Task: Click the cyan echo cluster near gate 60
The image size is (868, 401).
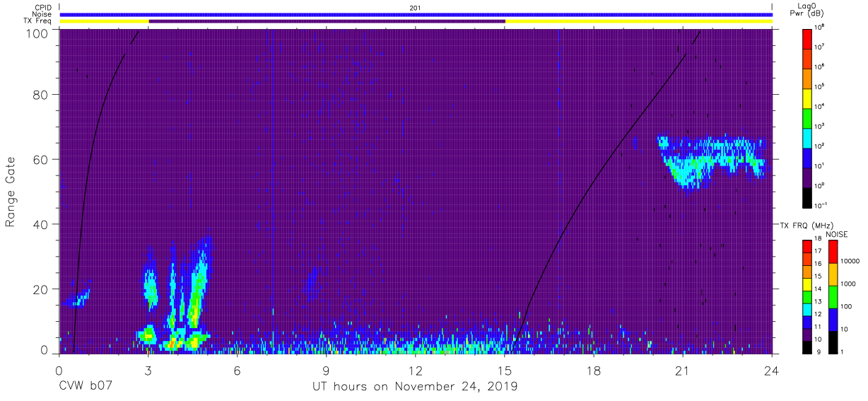Action: [710, 161]
